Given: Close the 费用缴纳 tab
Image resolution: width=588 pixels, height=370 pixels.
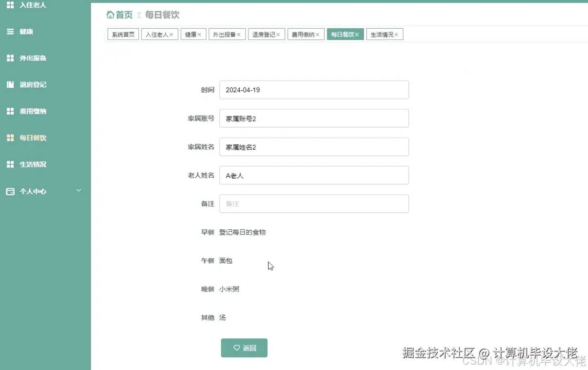Looking at the screenshot, I should click(x=317, y=35).
